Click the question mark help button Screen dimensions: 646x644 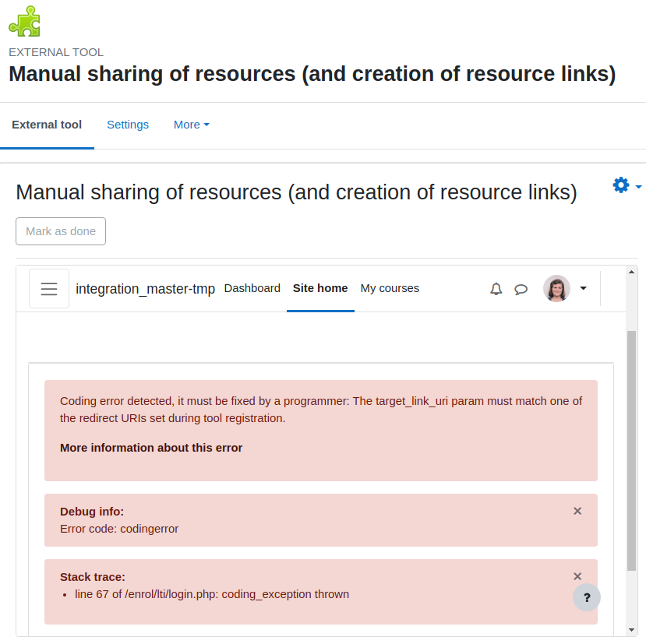(587, 597)
